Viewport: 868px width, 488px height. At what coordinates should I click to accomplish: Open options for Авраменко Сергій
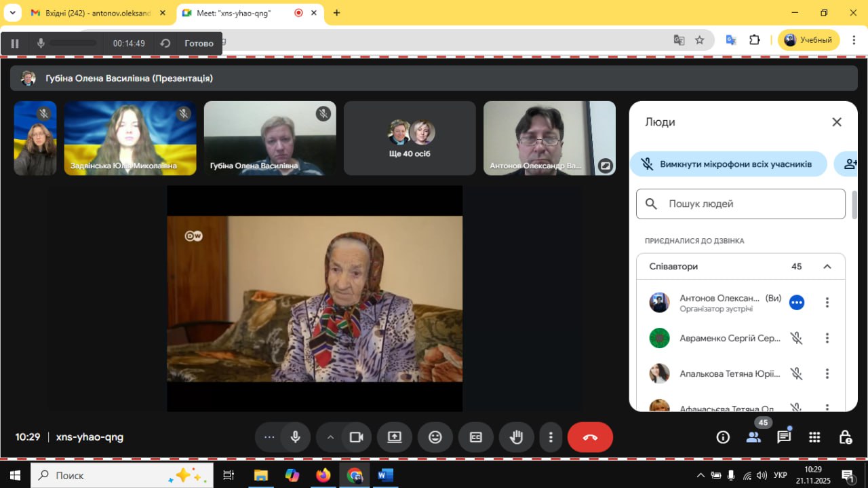point(827,338)
